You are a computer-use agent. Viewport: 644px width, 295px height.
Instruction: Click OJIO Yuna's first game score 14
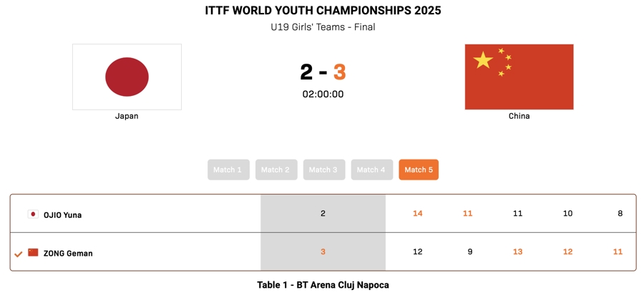(x=418, y=213)
